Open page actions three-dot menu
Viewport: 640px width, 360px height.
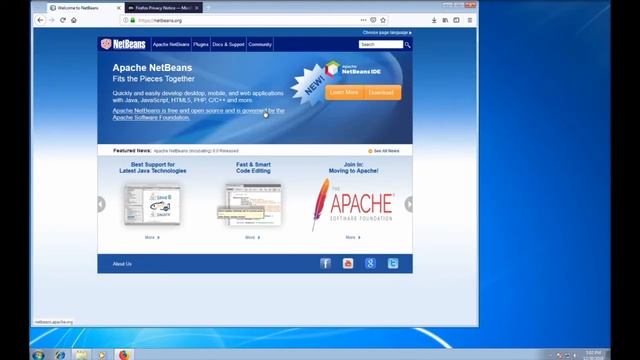click(363, 20)
